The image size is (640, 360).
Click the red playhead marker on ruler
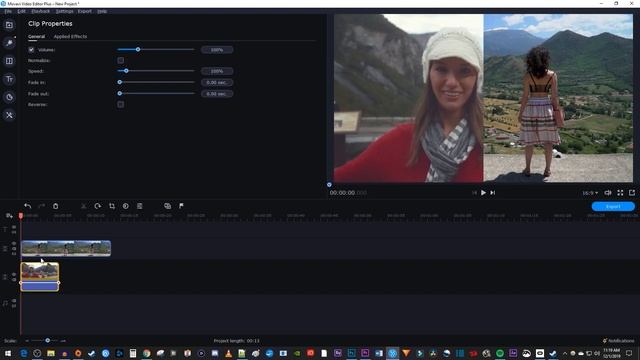[21, 216]
